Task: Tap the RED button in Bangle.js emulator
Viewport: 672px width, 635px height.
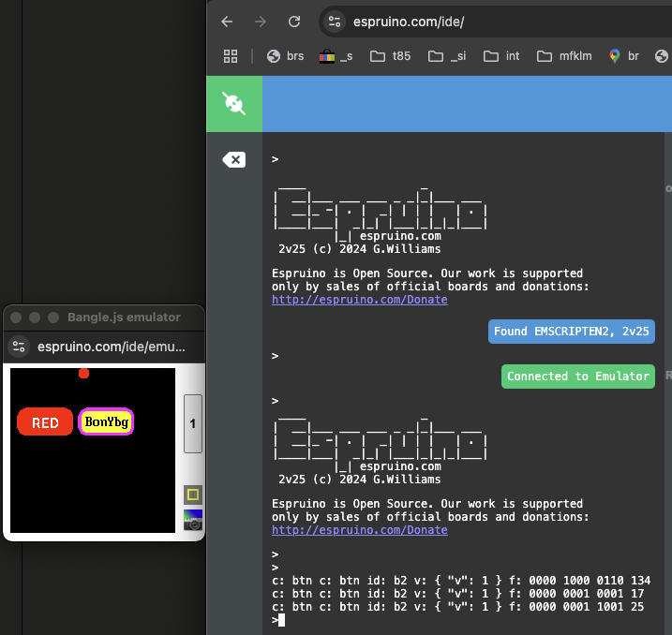Action: pos(45,421)
